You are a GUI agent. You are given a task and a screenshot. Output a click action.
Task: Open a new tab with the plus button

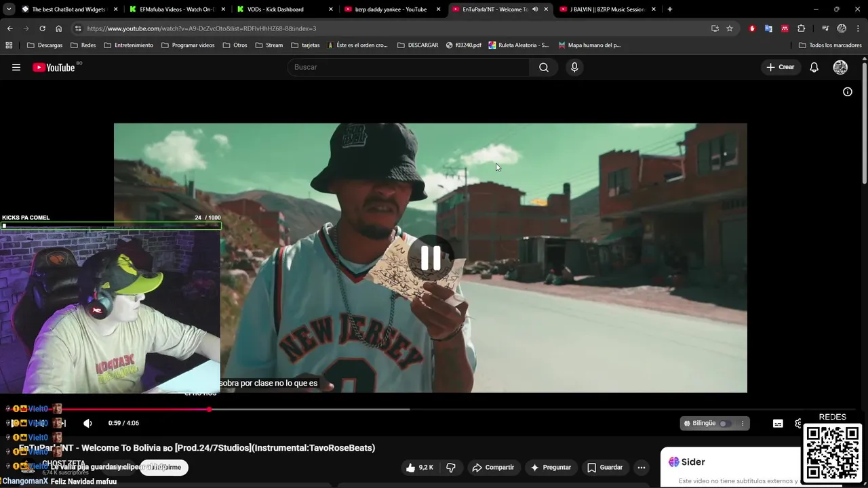click(670, 9)
